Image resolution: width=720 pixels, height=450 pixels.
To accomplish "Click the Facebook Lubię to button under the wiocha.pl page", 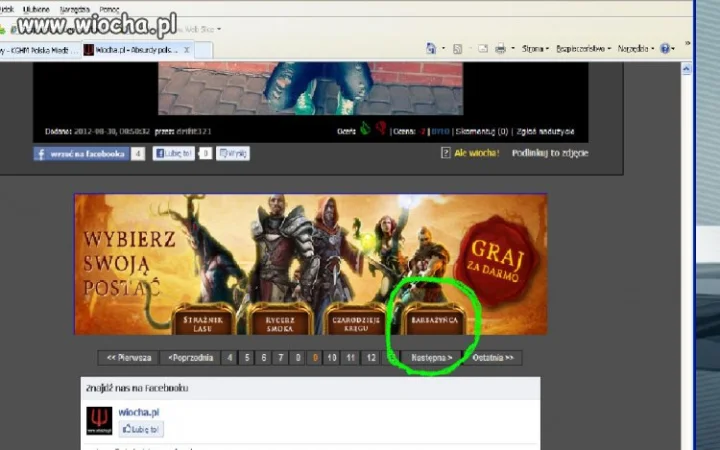I will click(141, 429).
